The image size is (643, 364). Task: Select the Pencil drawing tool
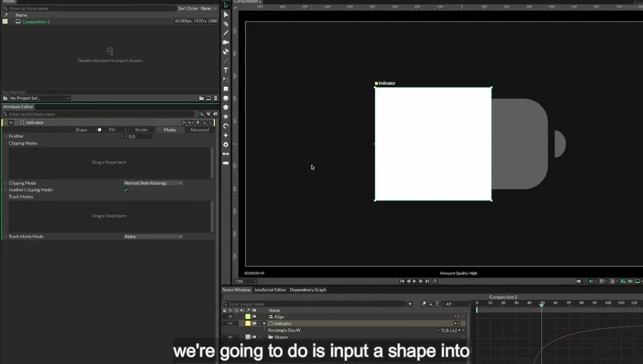point(226,33)
